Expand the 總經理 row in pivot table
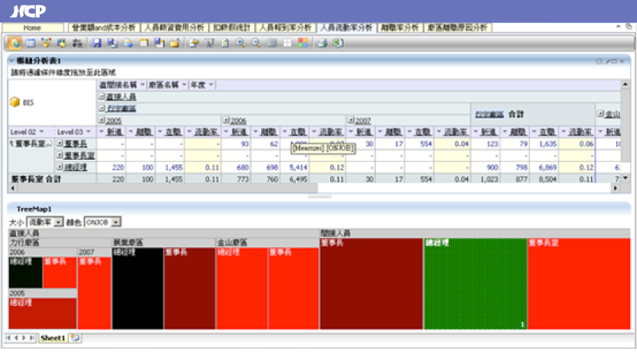Screen dimensions: 637x364 59,166
